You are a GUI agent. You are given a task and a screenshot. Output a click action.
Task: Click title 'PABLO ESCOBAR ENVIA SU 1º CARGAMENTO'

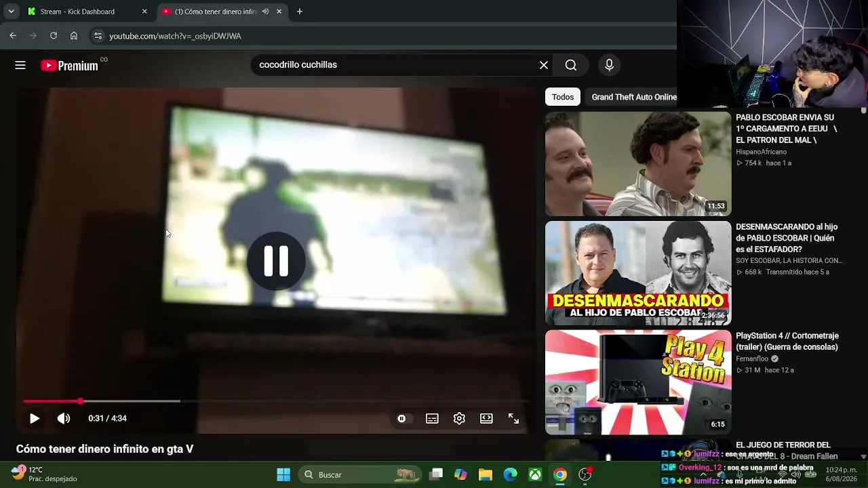coord(787,129)
